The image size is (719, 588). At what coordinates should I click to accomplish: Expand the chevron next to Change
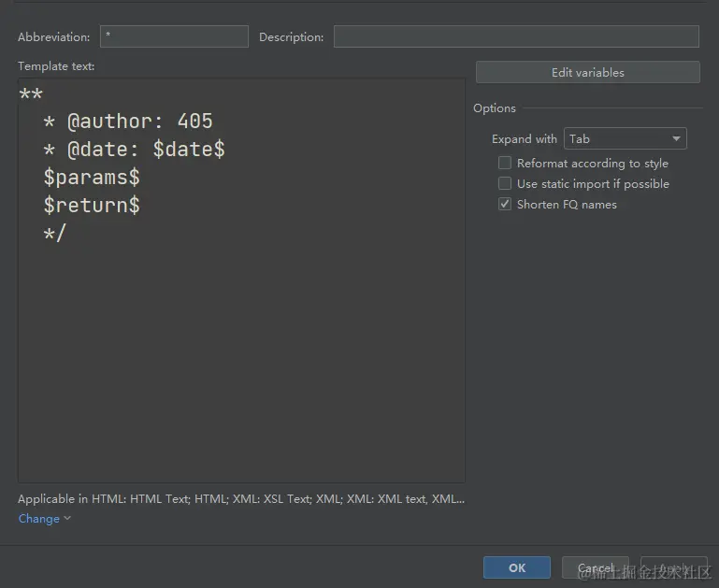[67, 518]
